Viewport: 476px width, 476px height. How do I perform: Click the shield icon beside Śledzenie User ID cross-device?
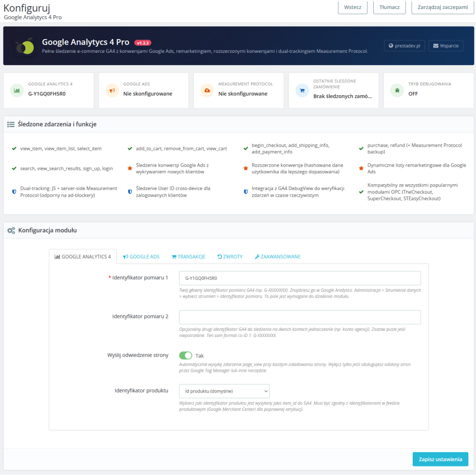(x=130, y=192)
